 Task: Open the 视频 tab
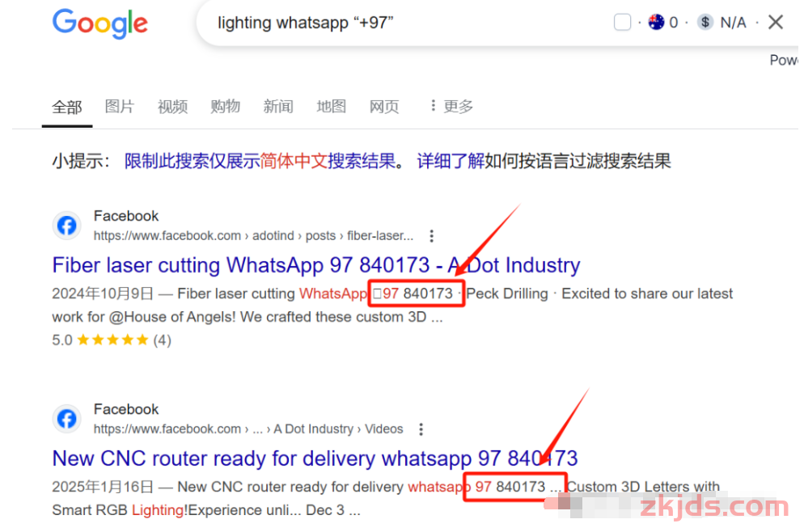coord(172,106)
